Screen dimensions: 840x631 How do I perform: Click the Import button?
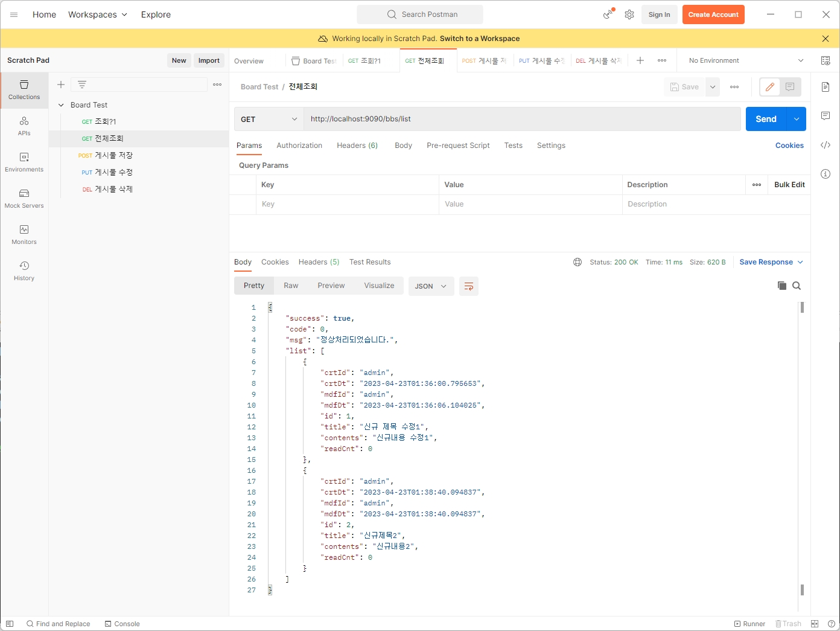click(209, 60)
